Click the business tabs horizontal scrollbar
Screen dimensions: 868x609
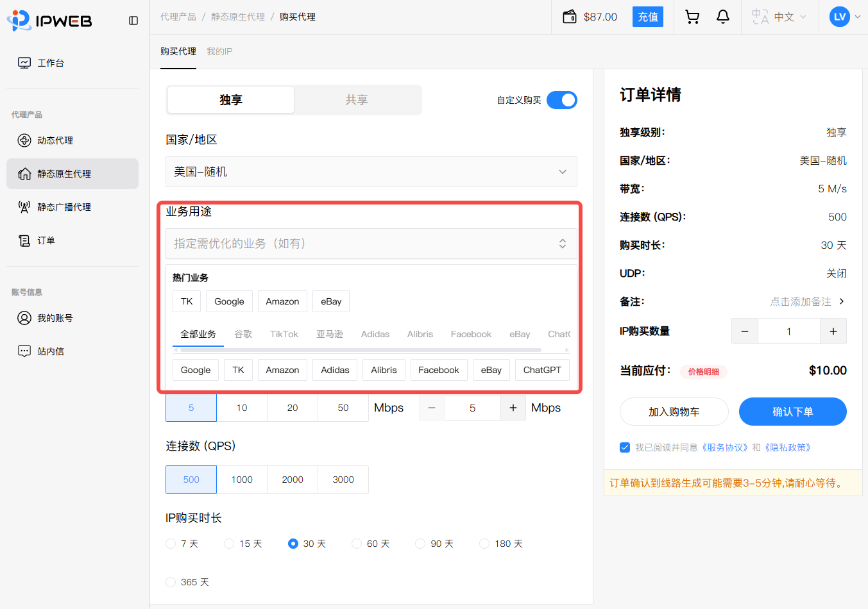361,350
